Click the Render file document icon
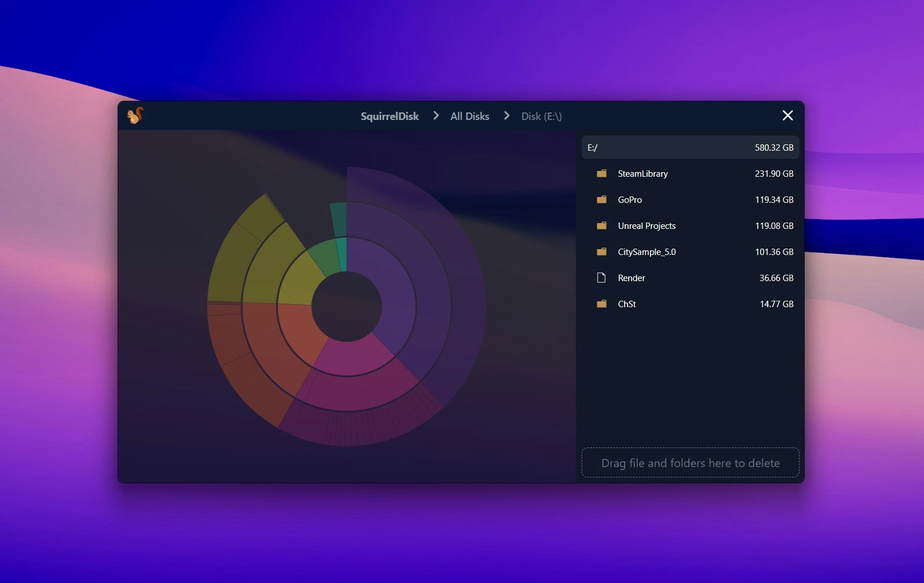This screenshot has height=583, width=924. pos(601,278)
